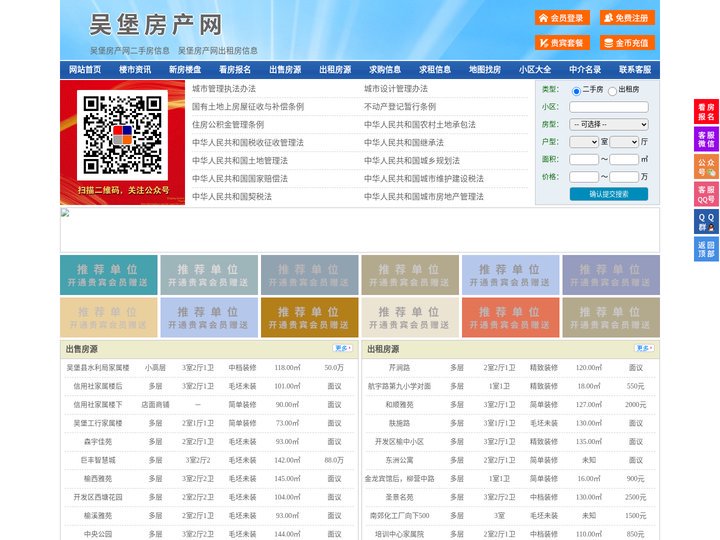
Task: Click the broken banner image icon
Action: pyautogui.click(x=65, y=213)
